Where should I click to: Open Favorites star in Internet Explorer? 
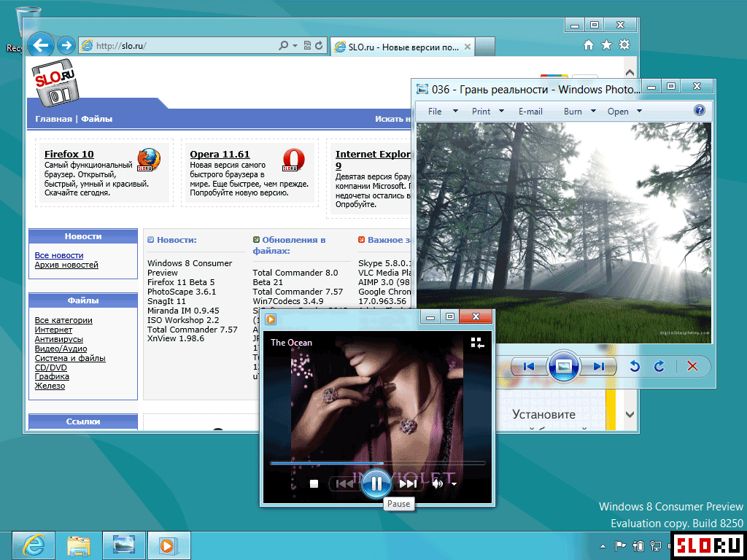click(x=606, y=44)
